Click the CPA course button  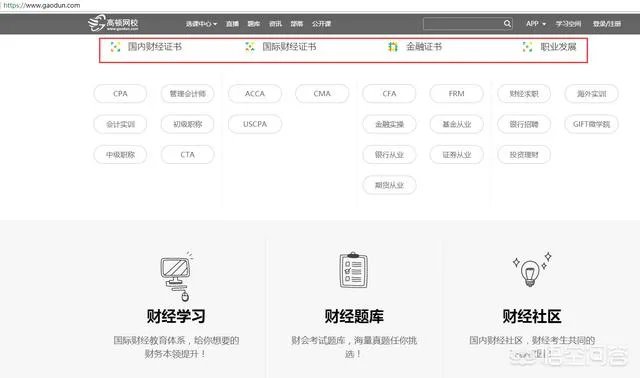pos(120,93)
